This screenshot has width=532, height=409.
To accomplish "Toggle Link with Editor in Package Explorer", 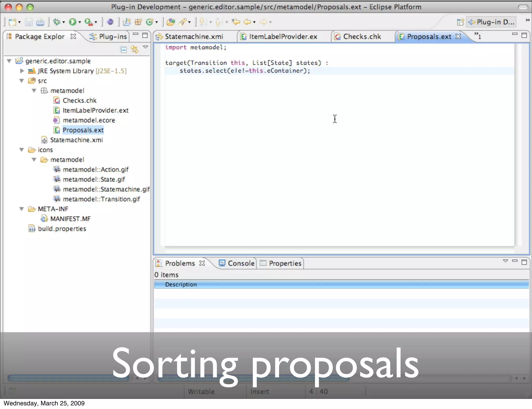I will (134, 49).
